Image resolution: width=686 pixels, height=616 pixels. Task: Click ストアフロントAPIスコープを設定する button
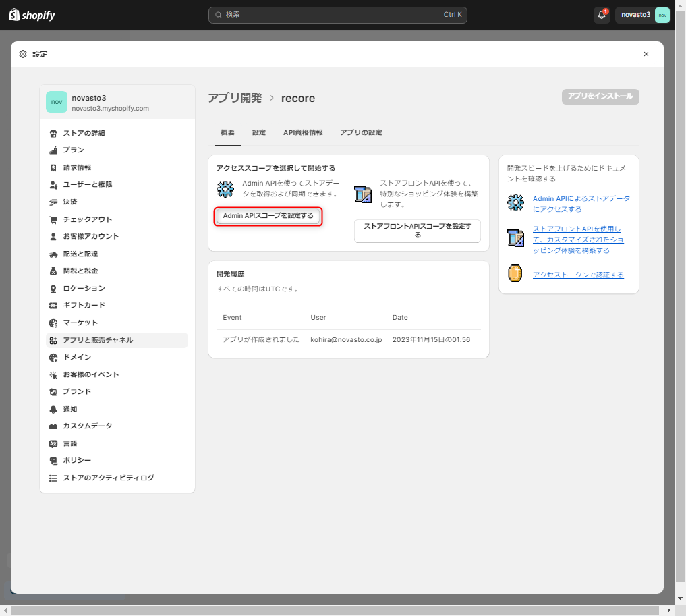(x=418, y=231)
